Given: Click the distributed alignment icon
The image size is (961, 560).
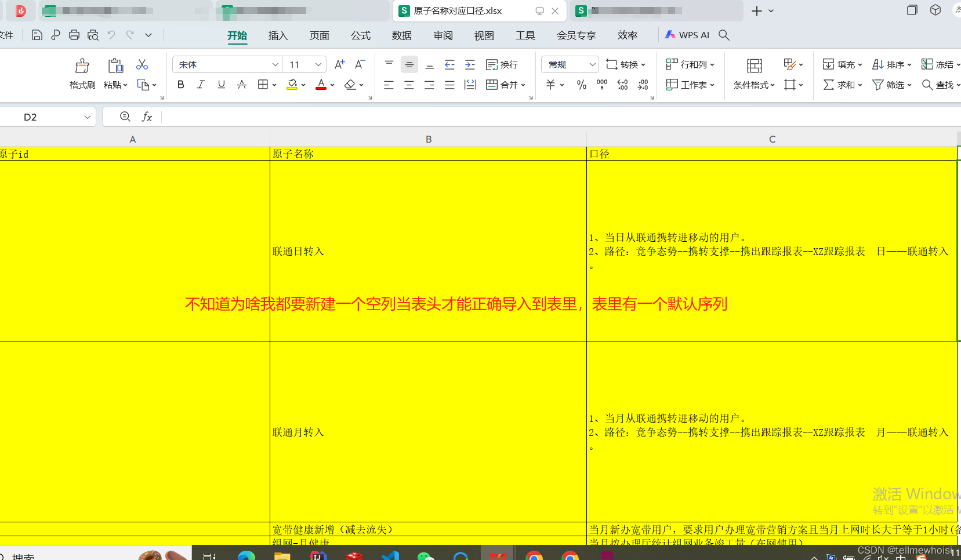Looking at the screenshot, I should (x=470, y=85).
